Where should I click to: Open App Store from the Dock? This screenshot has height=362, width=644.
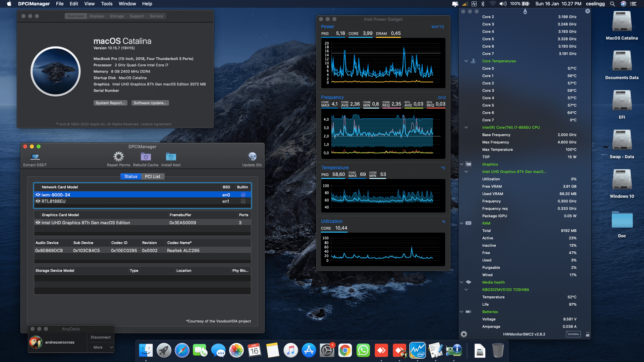309,351
